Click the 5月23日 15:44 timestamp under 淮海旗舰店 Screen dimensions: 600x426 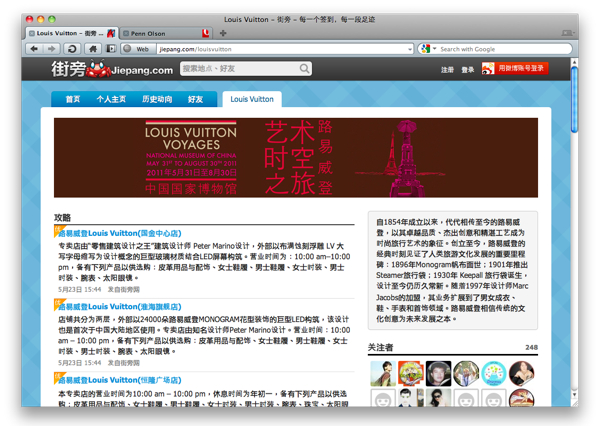[x=80, y=363]
